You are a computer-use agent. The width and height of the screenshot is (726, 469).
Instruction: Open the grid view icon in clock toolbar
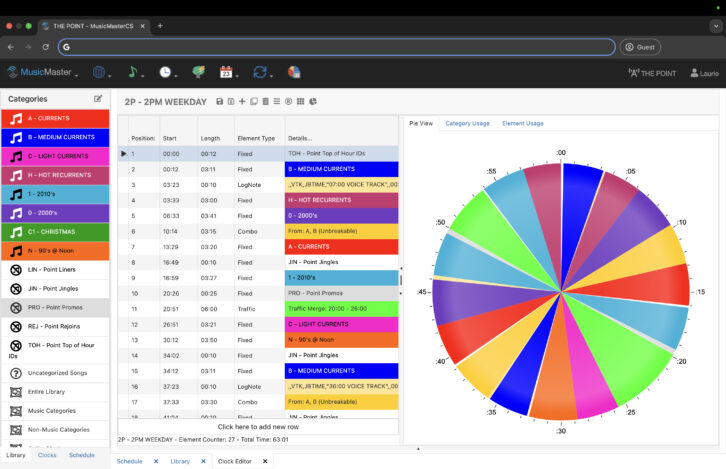click(300, 101)
